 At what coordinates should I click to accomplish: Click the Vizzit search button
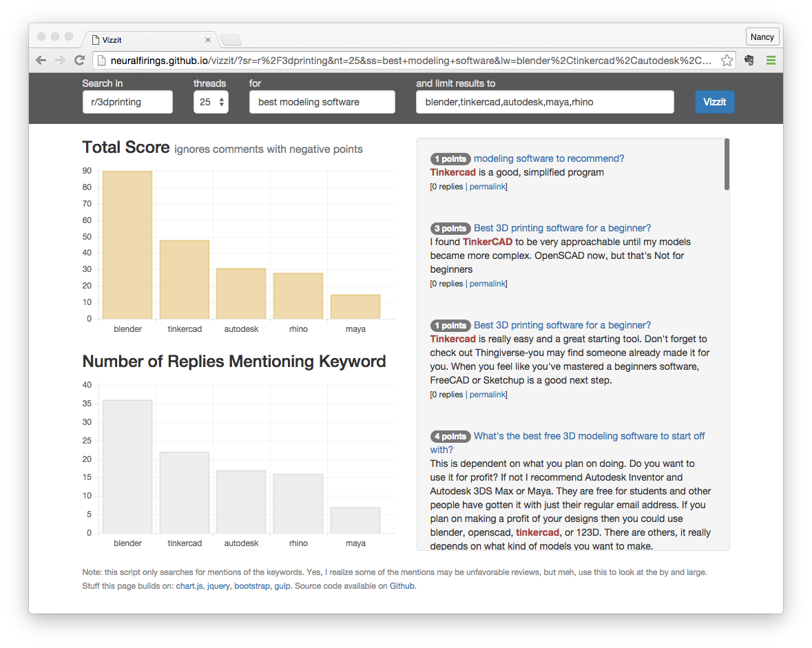tap(715, 102)
